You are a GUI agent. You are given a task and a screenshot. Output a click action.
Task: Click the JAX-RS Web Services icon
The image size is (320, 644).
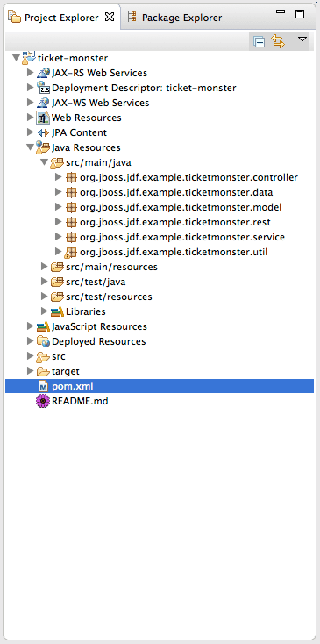[43, 73]
